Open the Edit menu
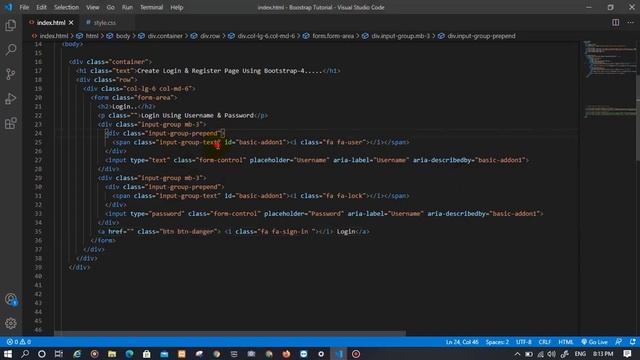The image size is (640, 360). [41, 7]
